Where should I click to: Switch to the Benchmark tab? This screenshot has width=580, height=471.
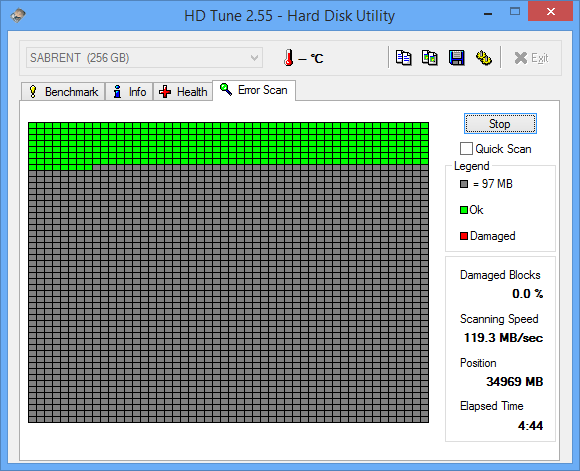tap(63, 91)
